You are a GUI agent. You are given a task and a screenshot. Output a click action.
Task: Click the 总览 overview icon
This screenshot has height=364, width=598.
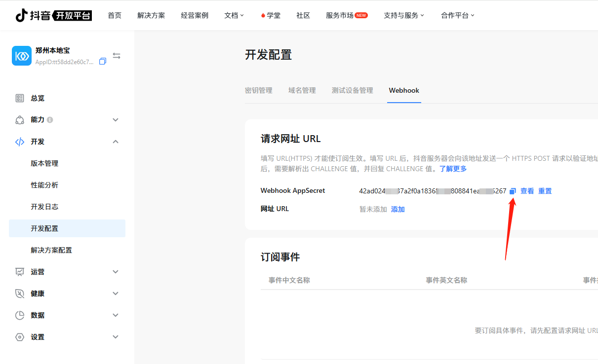20,98
